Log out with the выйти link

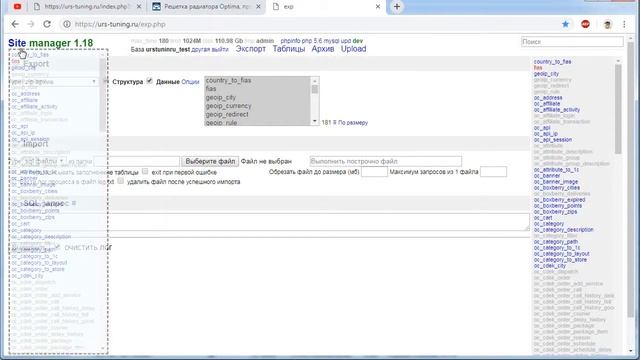[x=220, y=49]
